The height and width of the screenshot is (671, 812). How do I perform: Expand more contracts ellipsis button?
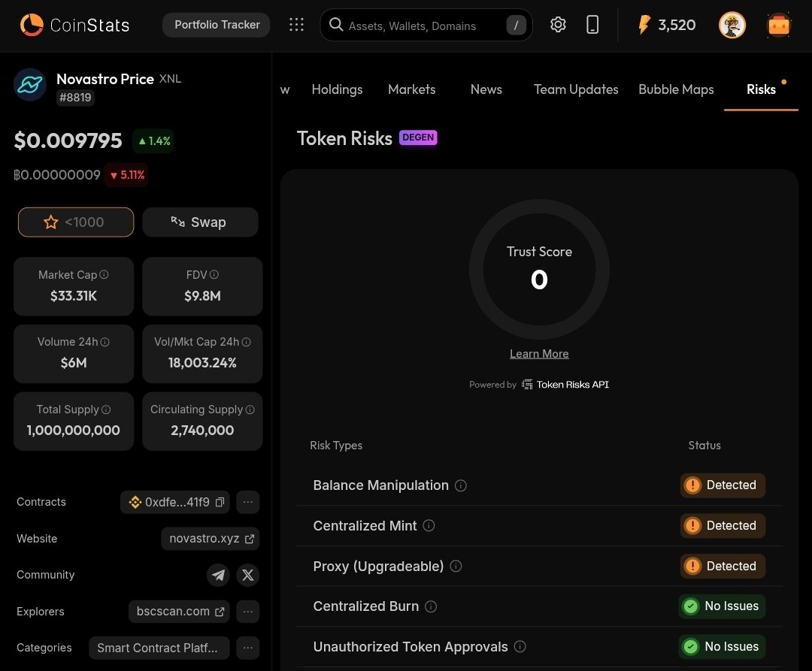pyautogui.click(x=247, y=502)
